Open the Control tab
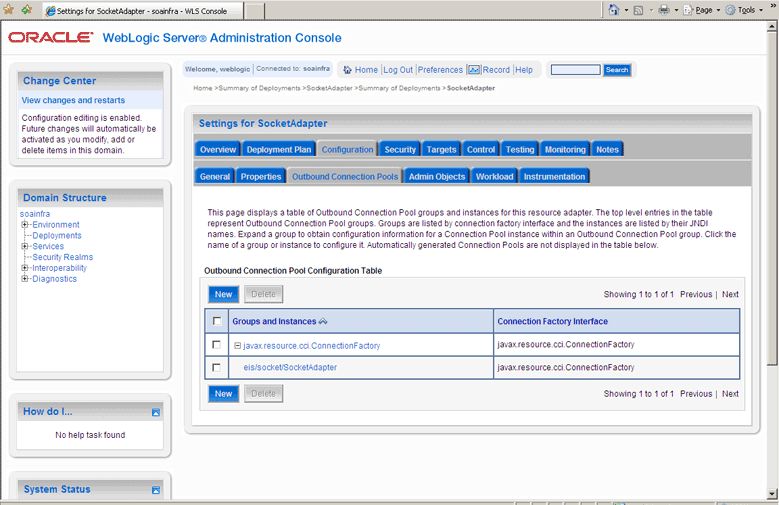Image resolution: width=779 pixels, height=505 pixels. click(481, 150)
